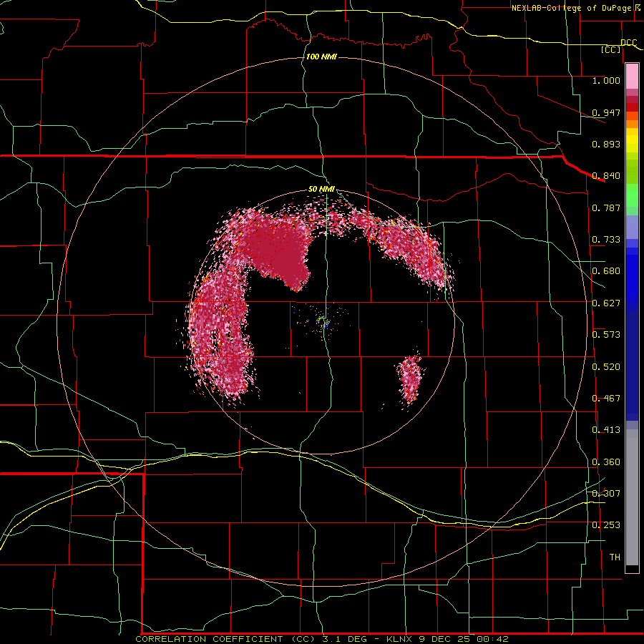Image resolution: width=644 pixels, height=644 pixels.
Task: Click the 100 NMI range ring label
Action: 321,57
